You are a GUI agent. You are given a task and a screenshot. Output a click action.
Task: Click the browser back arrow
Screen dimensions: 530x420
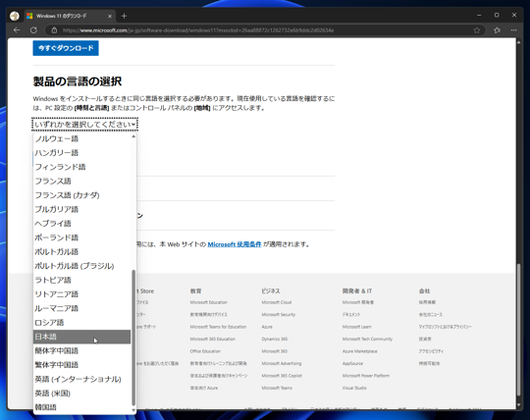click(17, 30)
